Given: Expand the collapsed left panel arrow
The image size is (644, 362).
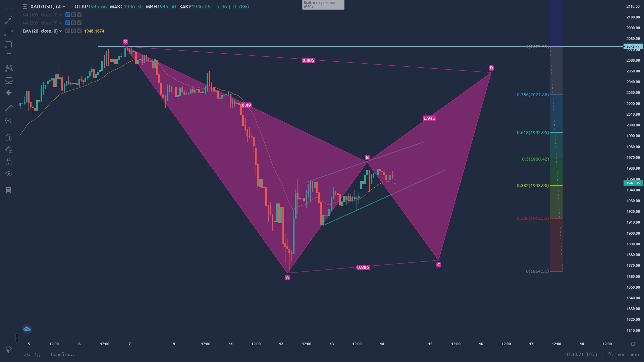Looking at the screenshot, I should 17,338.
